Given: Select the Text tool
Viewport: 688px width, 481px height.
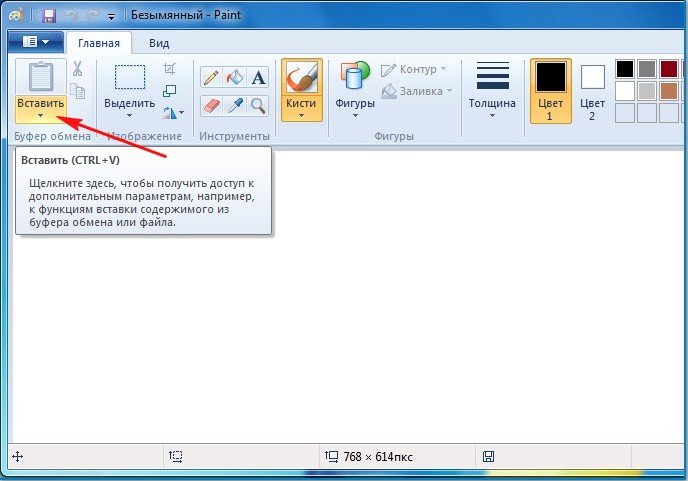Looking at the screenshot, I should pos(258,78).
